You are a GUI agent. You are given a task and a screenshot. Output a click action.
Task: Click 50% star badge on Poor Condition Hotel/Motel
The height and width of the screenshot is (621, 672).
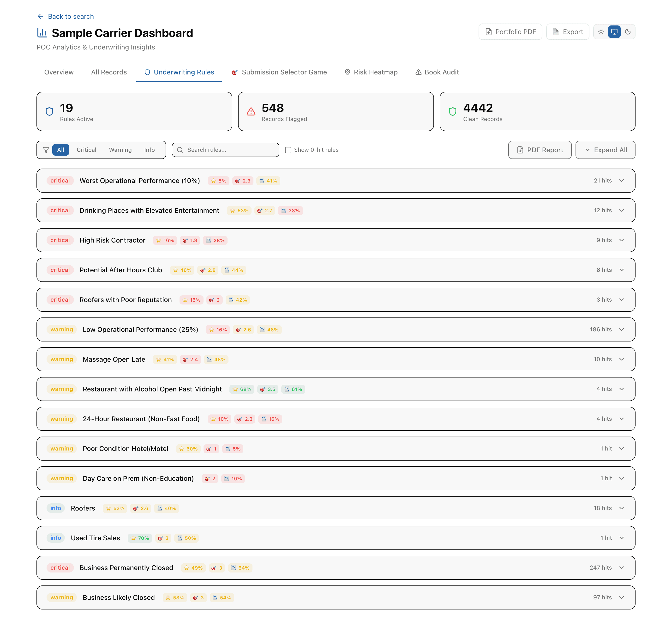188,449
